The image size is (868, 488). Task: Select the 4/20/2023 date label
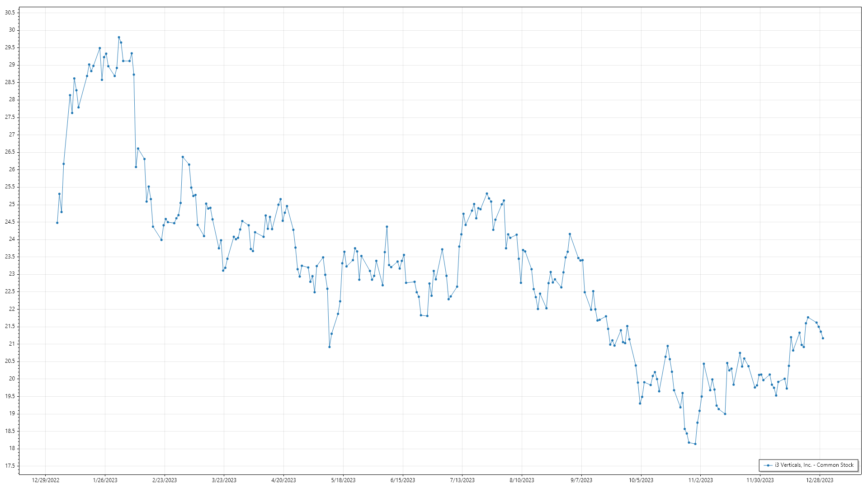283,480
